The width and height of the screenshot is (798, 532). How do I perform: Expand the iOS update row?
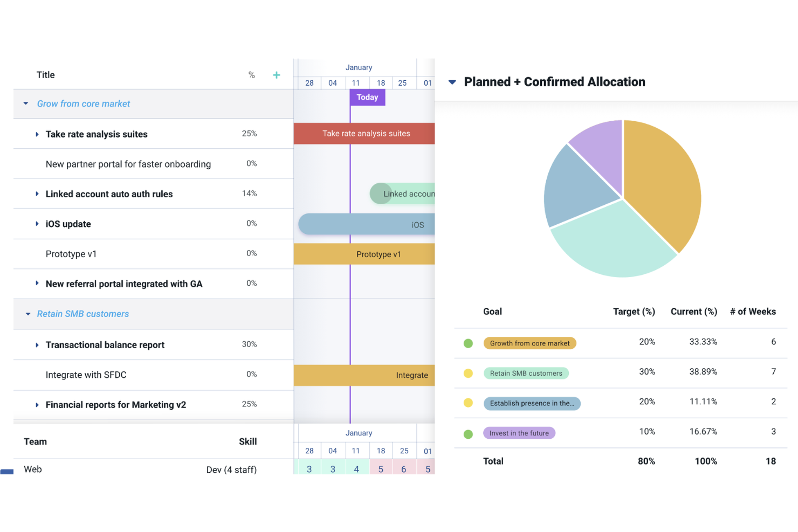coord(37,224)
